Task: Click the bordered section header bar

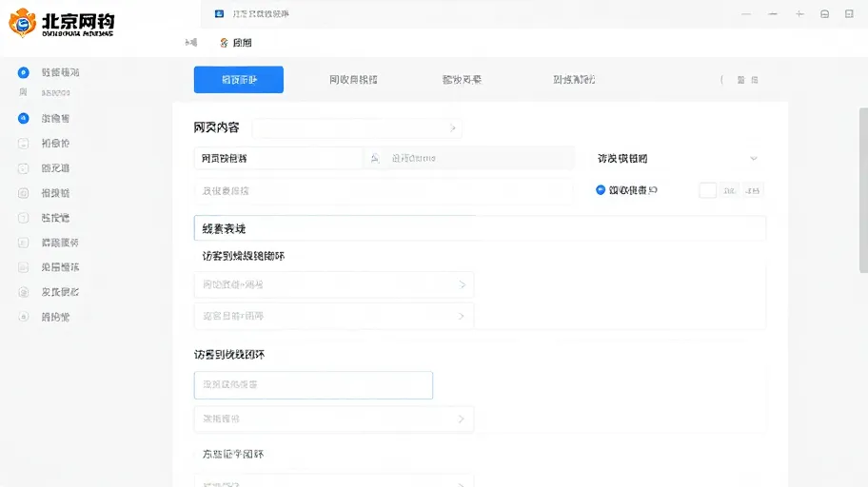Action: pos(480,228)
